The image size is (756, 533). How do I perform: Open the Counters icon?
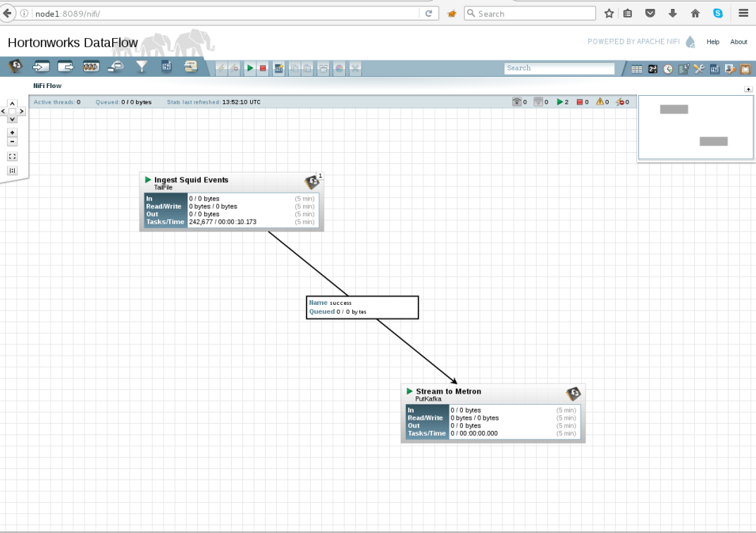[653, 70]
